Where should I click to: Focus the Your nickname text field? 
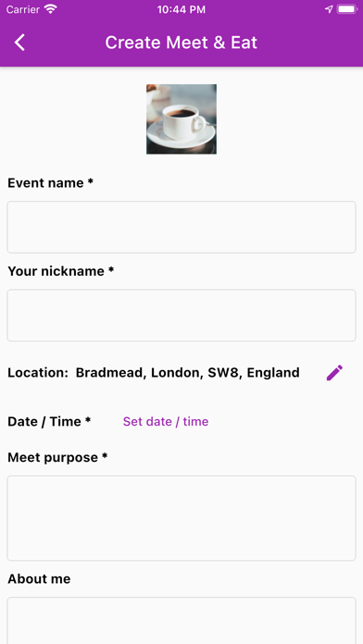[x=181, y=316]
